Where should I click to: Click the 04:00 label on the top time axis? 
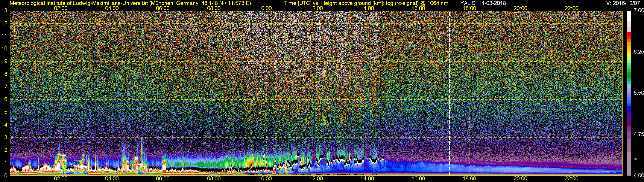click(112, 8)
